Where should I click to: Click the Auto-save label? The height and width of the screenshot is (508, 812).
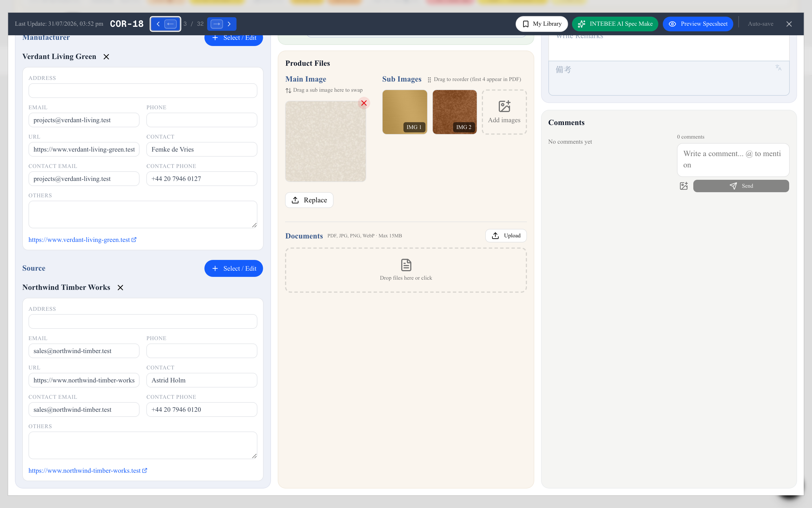tap(760, 24)
